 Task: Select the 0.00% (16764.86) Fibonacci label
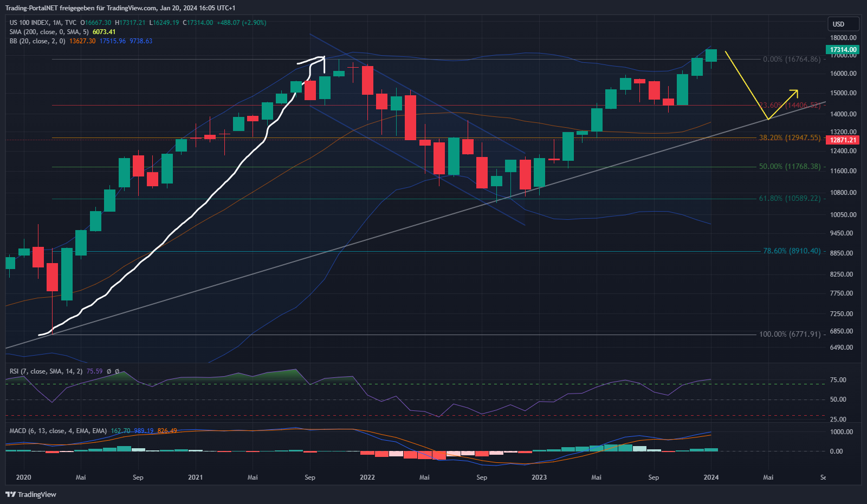(792, 60)
